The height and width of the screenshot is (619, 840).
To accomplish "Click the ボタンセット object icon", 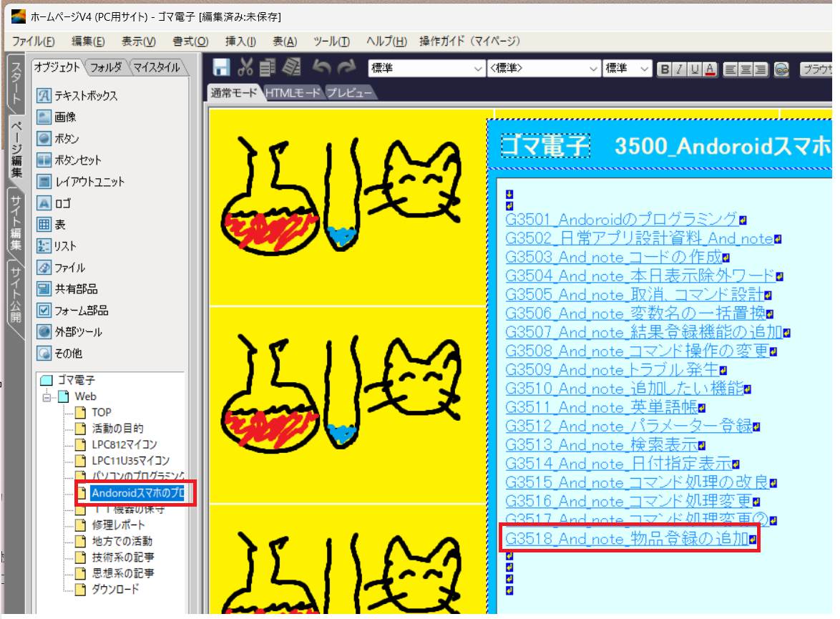I will [x=44, y=160].
